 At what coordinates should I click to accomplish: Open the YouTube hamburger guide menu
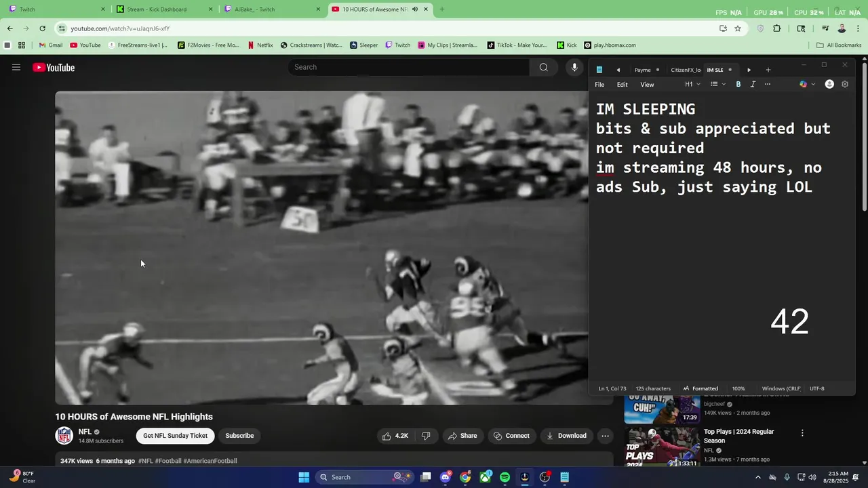click(x=16, y=67)
